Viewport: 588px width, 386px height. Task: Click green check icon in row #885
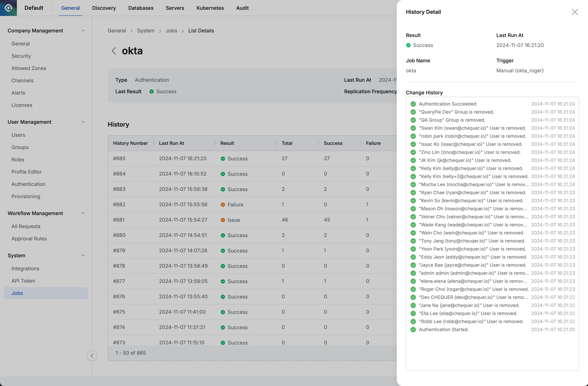click(223, 158)
